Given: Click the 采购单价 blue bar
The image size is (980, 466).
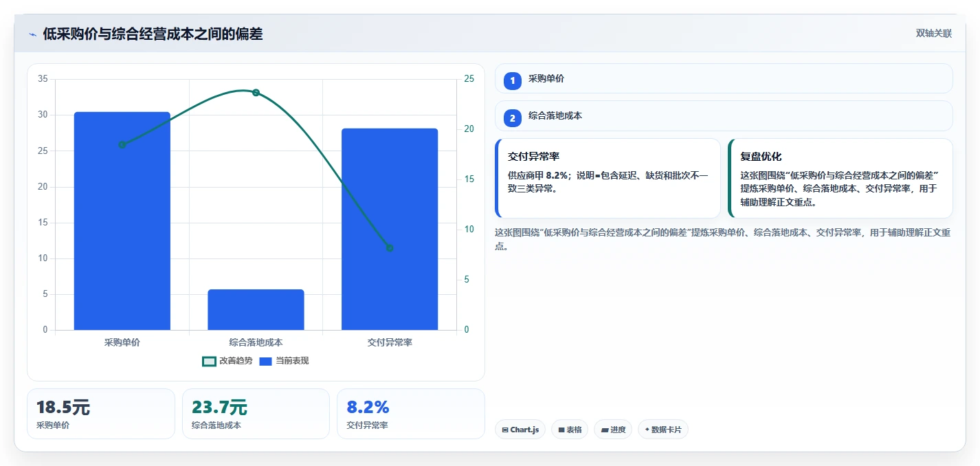Looking at the screenshot, I should pos(122,221).
